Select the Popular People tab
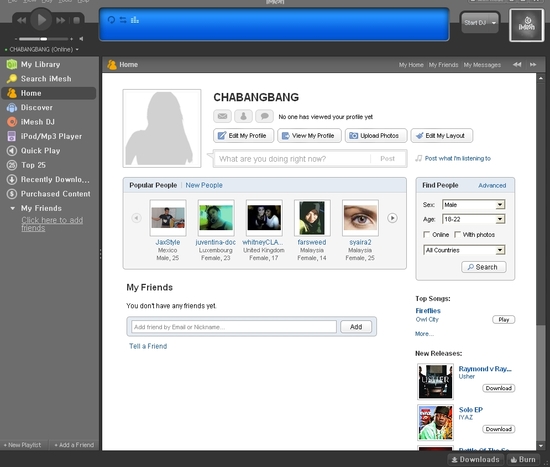 tap(153, 185)
